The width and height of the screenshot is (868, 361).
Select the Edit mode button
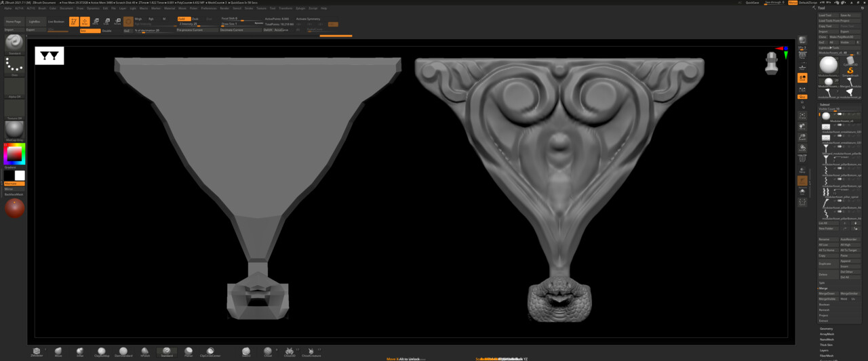(x=74, y=21)
